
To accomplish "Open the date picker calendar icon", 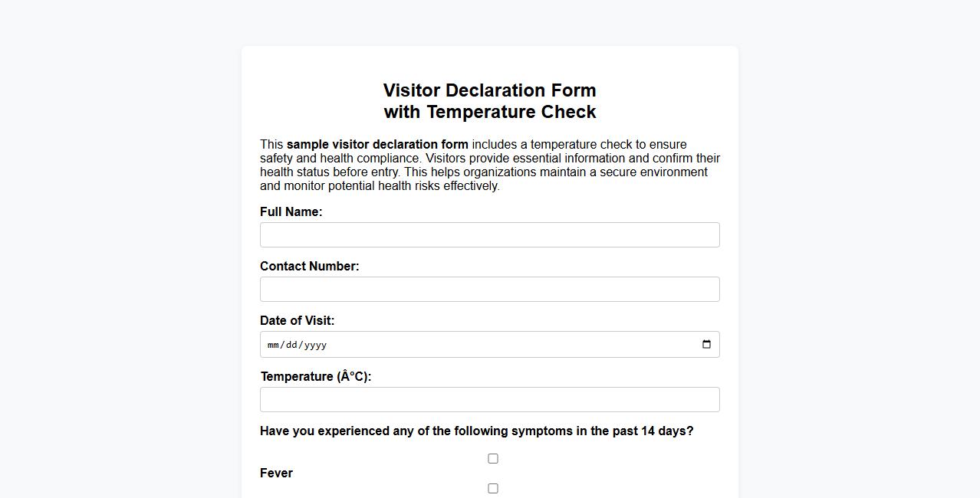I will pos(705,344).
